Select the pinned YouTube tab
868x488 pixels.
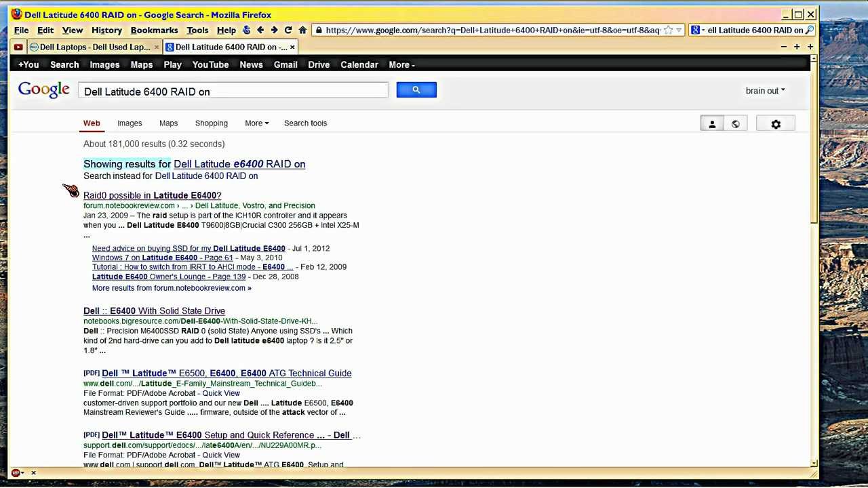coord(18,47)
